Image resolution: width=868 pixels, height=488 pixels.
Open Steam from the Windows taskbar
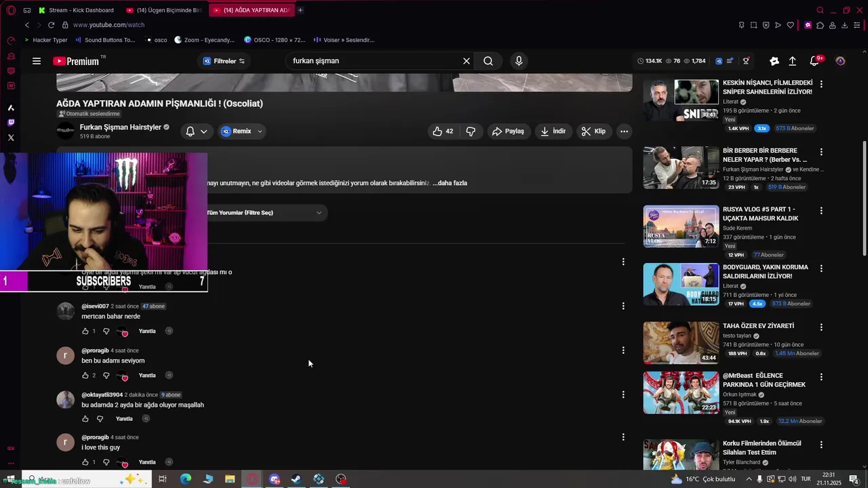296,479
